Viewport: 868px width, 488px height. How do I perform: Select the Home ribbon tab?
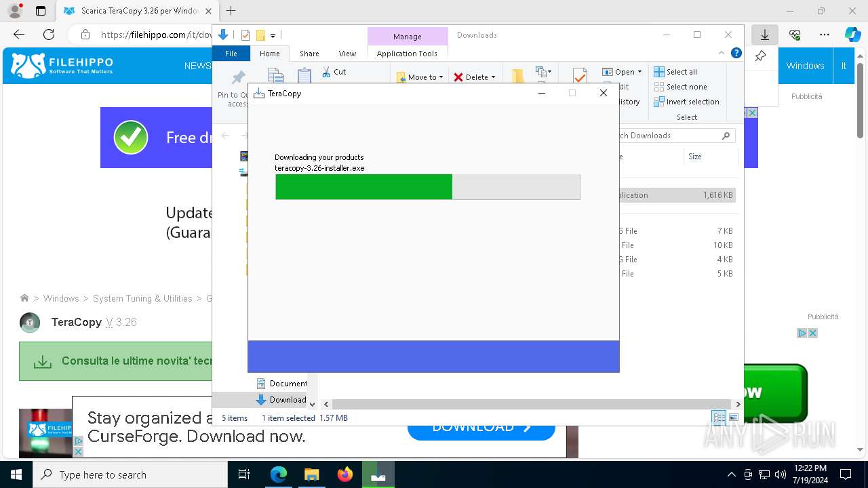pyautogui.click(x=270, y=54)
